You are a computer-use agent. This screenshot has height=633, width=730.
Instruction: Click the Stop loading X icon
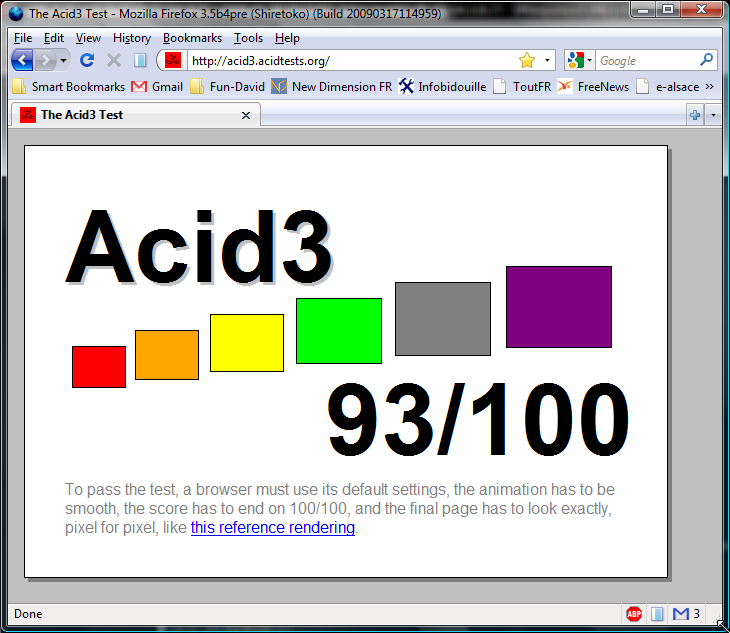(114, 61)
